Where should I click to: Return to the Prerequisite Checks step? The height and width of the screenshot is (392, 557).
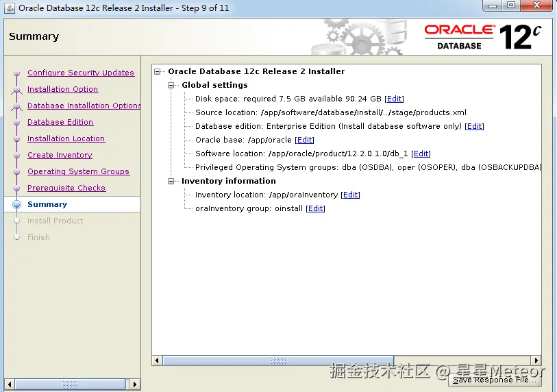[66, 188]
